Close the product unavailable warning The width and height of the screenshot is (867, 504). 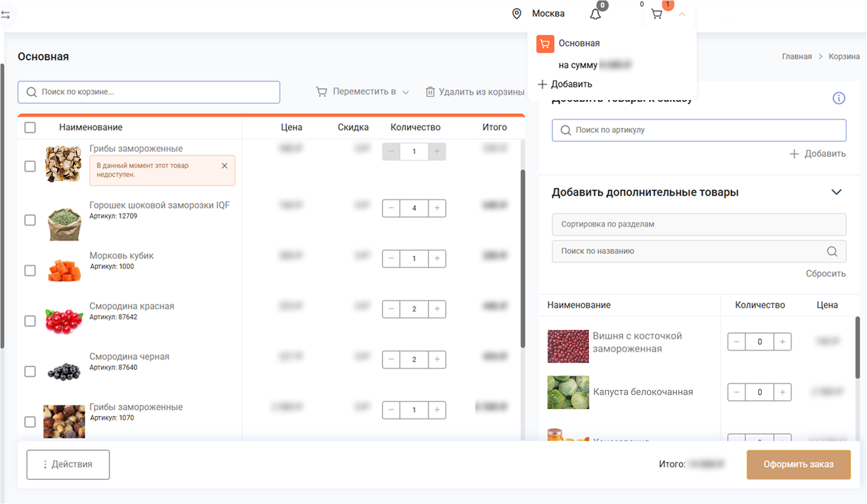[x=224, y=166]
